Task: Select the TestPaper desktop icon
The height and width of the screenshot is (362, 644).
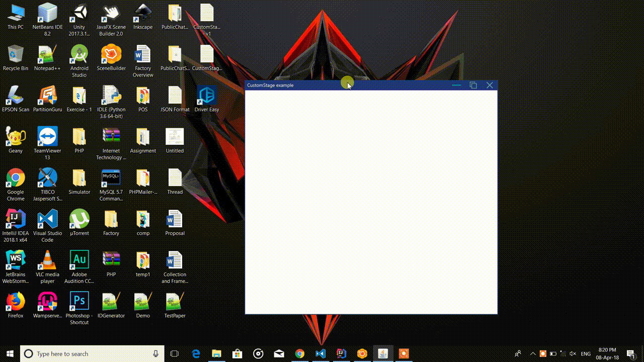Action: [x=175, y=305]
